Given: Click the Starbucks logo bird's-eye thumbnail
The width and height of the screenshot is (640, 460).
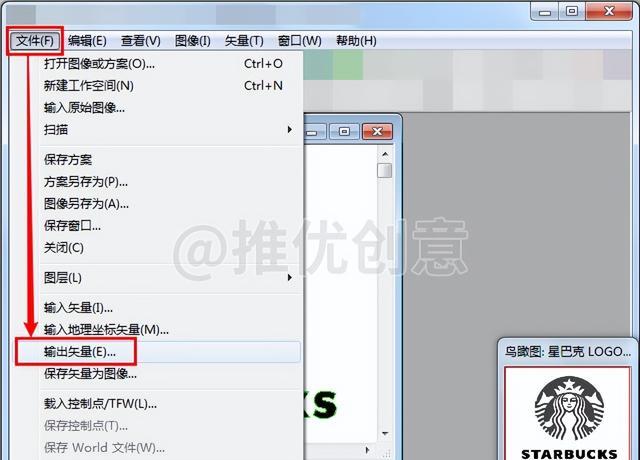Looking at the screenshot, I should pyautogui.click(x=569, y=413).
